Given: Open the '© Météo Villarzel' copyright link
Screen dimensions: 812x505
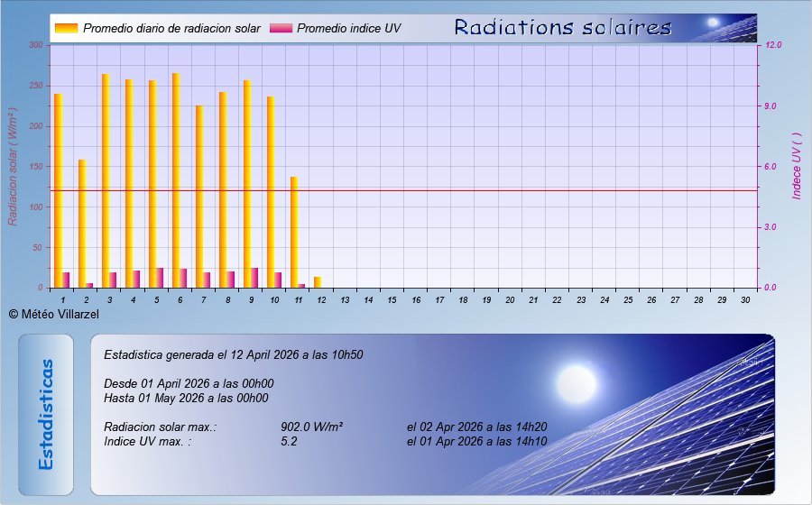Looking at the screenshot, I should pyautogui.click(x=53, y=314).
